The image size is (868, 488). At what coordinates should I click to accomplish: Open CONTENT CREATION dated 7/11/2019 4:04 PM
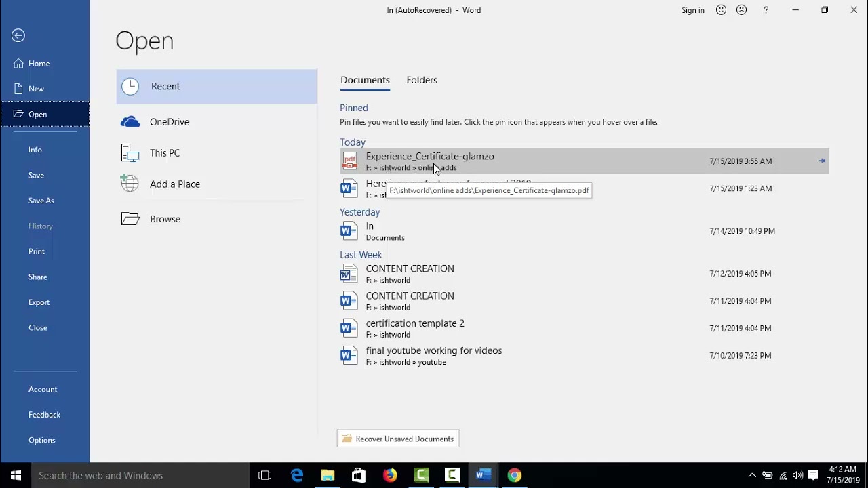pyautogui.click(x=585, y=301)
